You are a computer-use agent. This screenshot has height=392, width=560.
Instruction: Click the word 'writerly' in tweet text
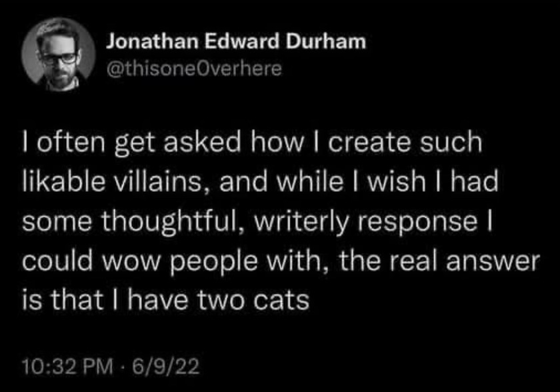(301, 222)
